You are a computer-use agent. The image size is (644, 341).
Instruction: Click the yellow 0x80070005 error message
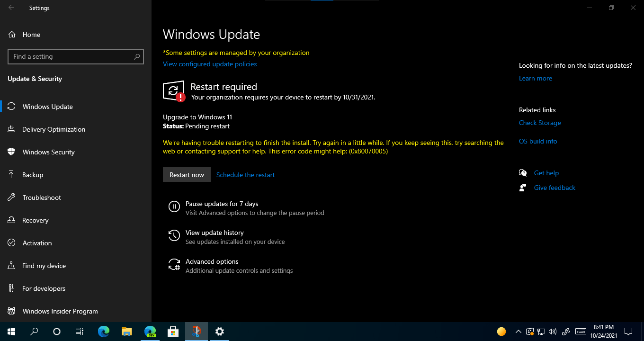click(x=333, y=147)
